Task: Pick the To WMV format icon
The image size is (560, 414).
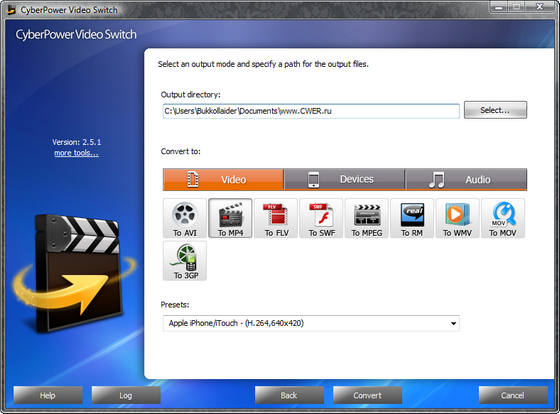Action: (458, 218)
